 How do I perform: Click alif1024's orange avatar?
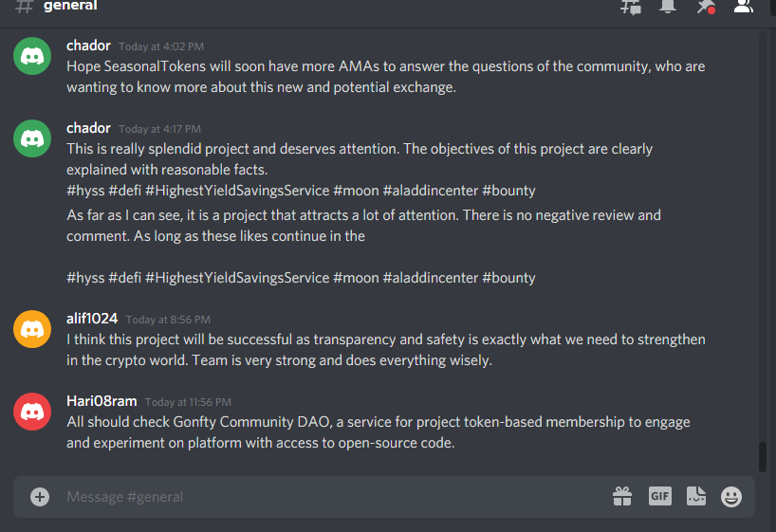coord(32,329)
